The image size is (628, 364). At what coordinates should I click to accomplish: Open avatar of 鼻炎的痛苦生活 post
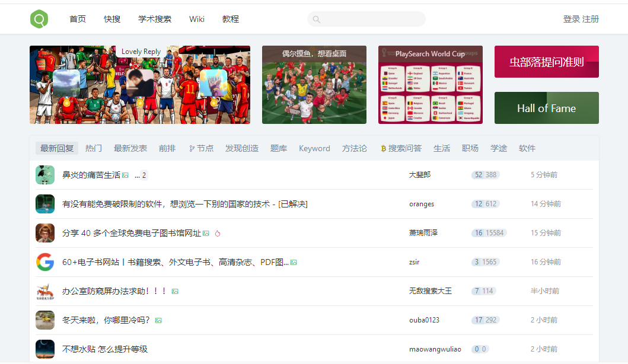point(45,175)
